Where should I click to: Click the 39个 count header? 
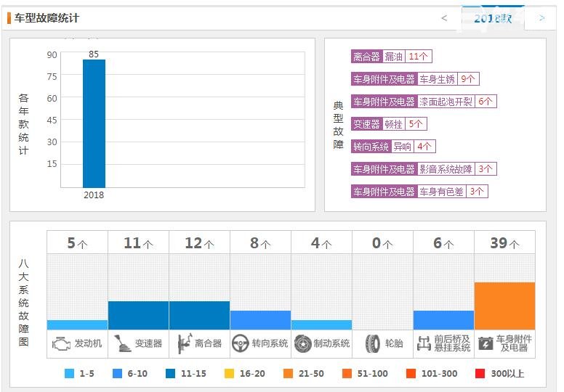[504, 243]
